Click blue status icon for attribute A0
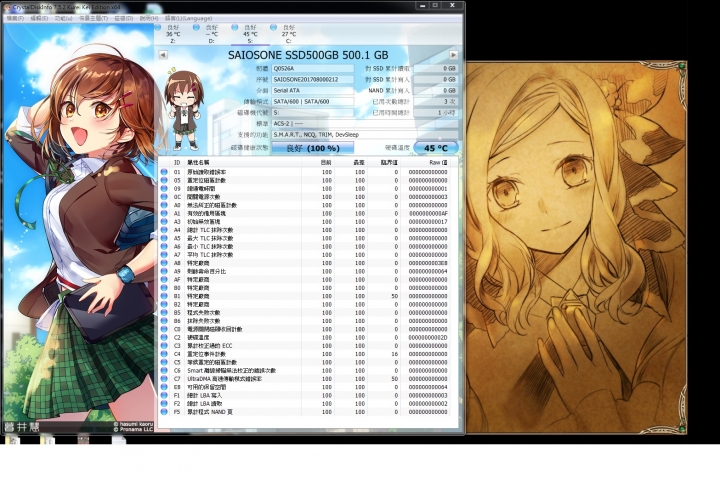Viewport: 720px width, 487px height. point(164,205)
